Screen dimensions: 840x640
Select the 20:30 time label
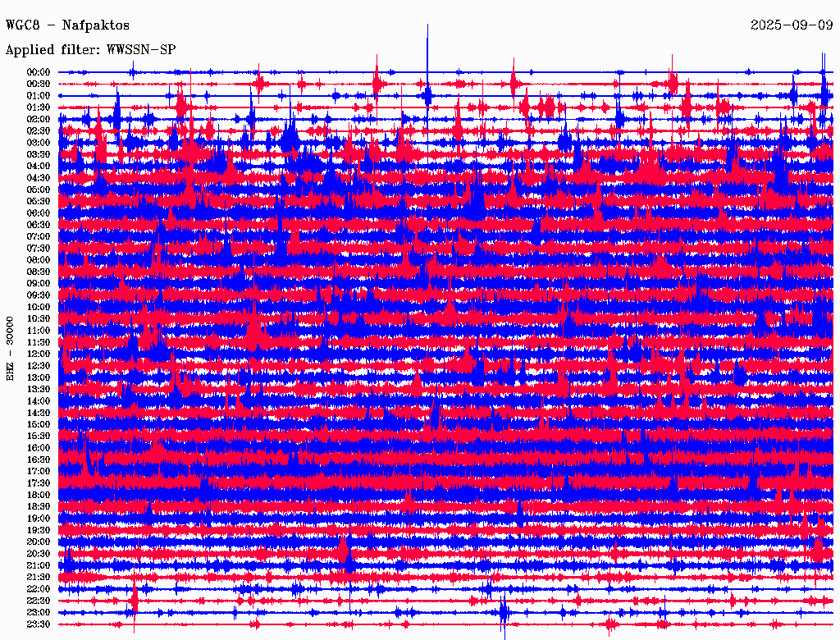39,554
